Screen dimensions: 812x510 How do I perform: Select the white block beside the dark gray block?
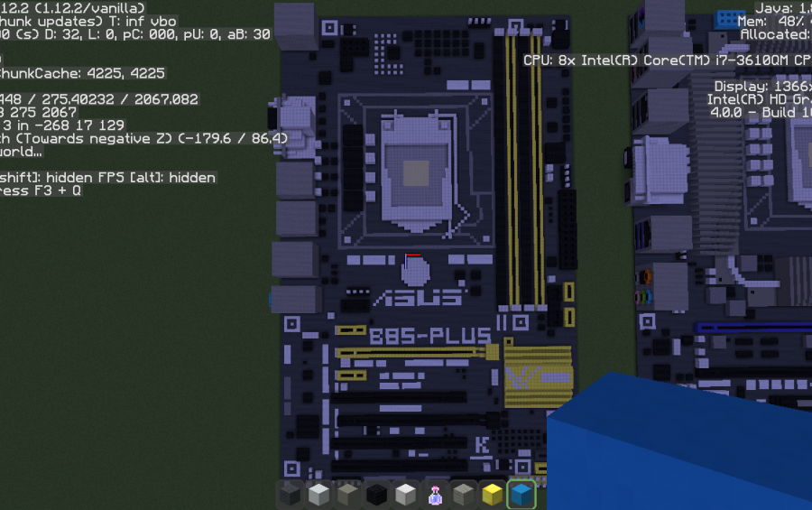[319, 495]
